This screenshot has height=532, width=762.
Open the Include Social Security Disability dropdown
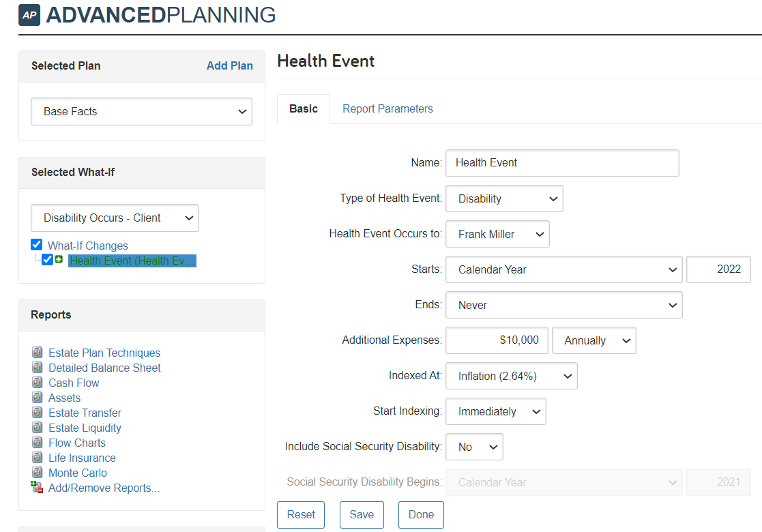(x=474, y=447)
